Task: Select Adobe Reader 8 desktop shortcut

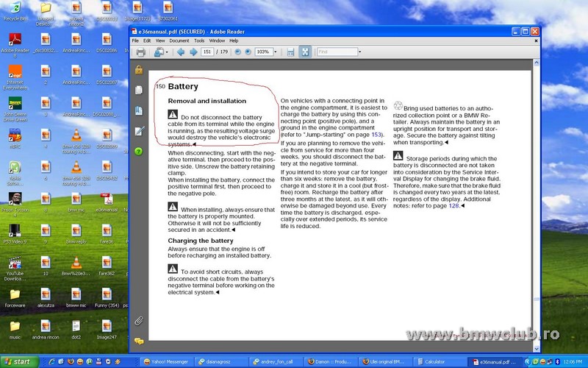Action: 15,45
